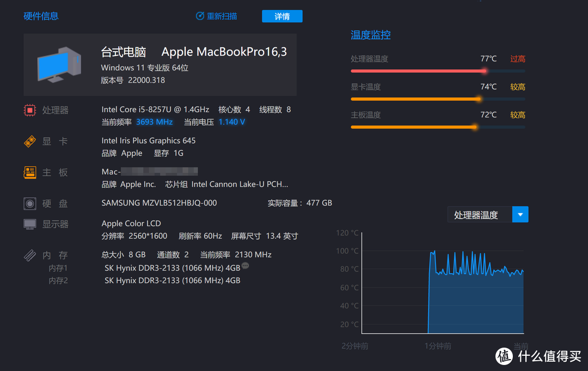Click the 较高 graphics temperature label
The width and height of the screenshot is (588, 371).
click(517, 86)
